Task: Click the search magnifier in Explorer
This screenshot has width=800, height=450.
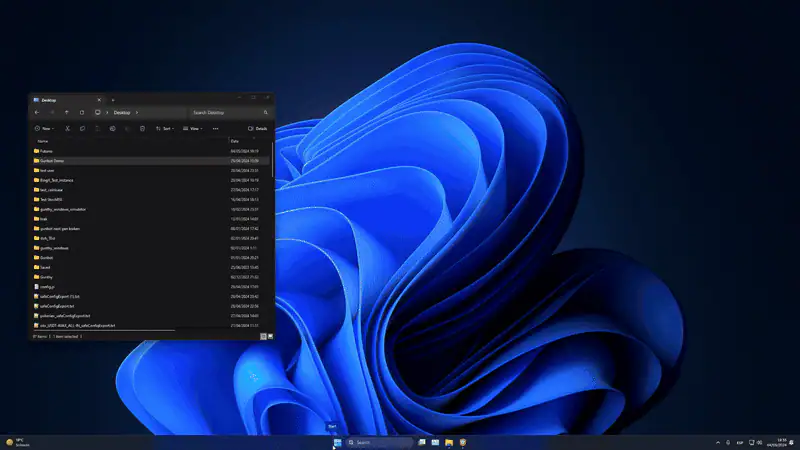Action: click(x=265, y=112)
